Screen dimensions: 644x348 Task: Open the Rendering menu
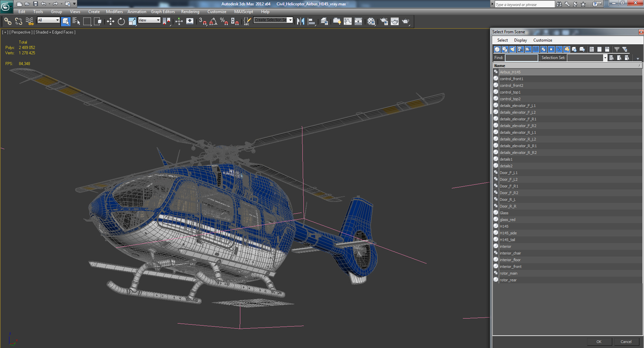pyautogui.click(x=190, y=12)
